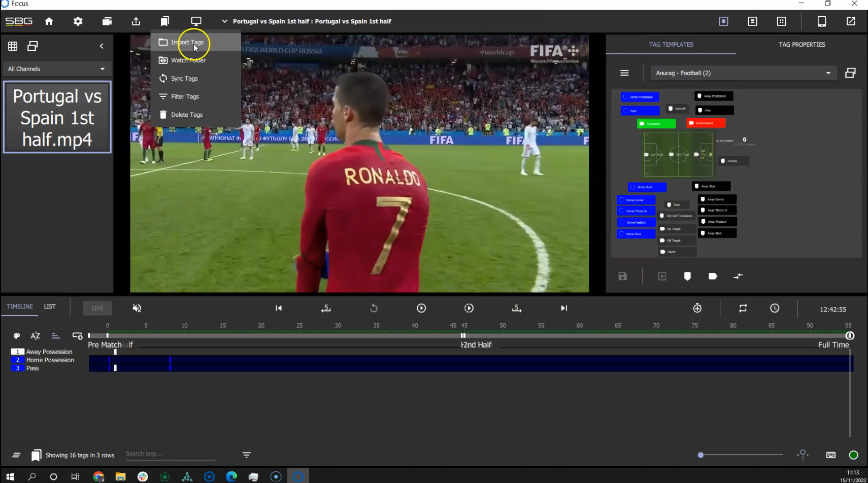Click the export upload icon
The height and width of the screenshot is (483, 868).
coord(136,21)
